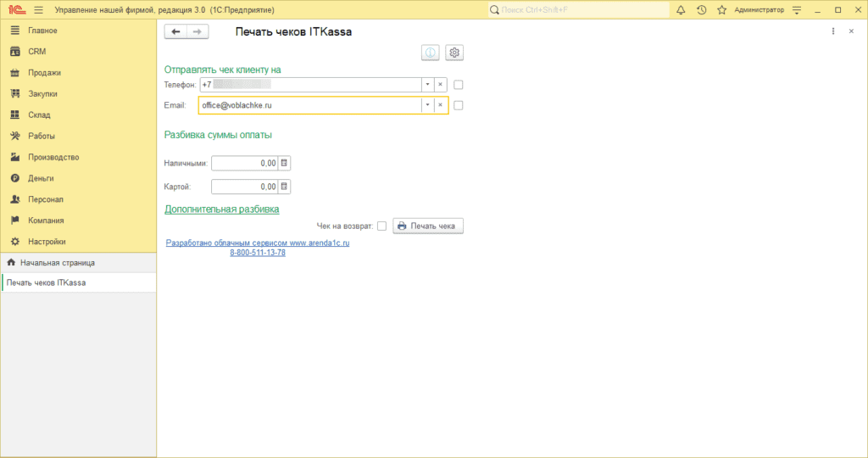868x458 pixels.
Task: Open history clock icon
Action: pos(701,10)
